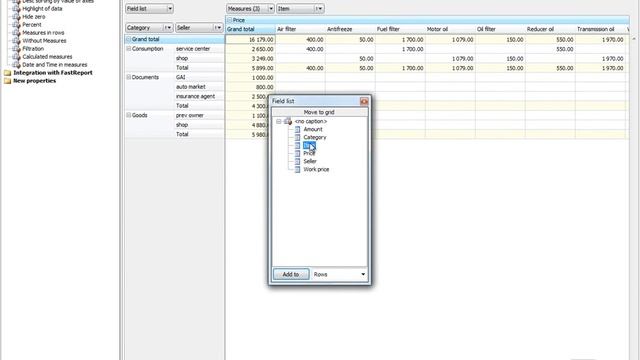This screenshot has height=360, width=640.
Task: Open the Highlight of data example
Action: 42,9
